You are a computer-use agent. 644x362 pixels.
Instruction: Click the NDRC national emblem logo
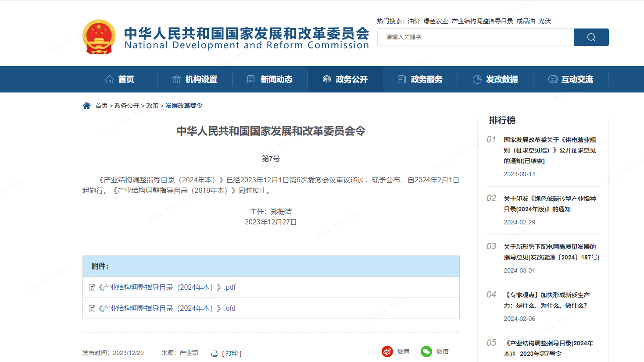[99, 37]
